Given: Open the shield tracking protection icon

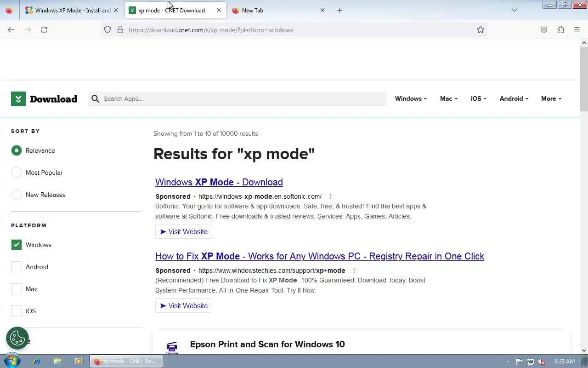Looking at the screenshot, I should tap(107, 30).
